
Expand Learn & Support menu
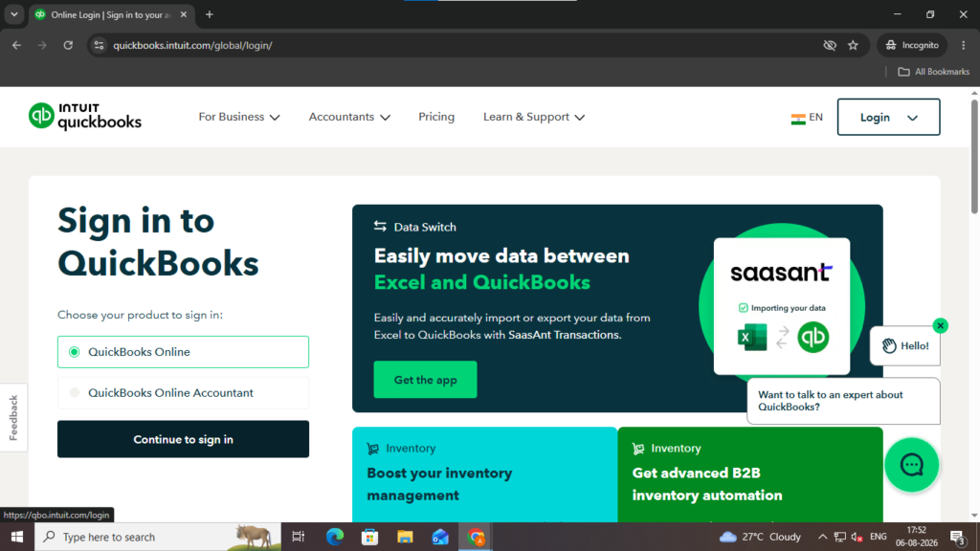tap(534, 117)
